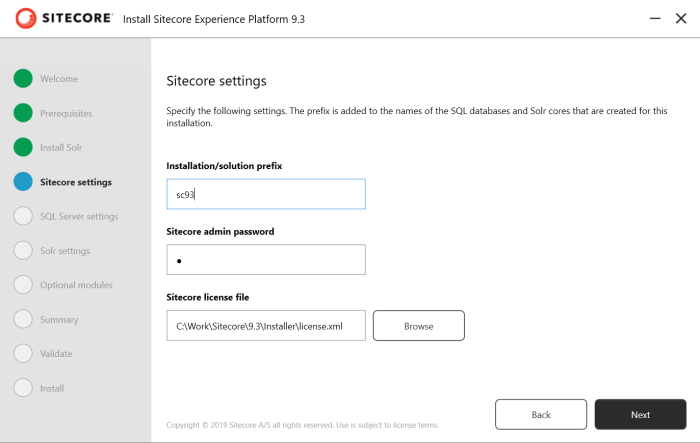The image size is (700, 443).
Task: Click the copyright notice text
Action: point(303,425)
